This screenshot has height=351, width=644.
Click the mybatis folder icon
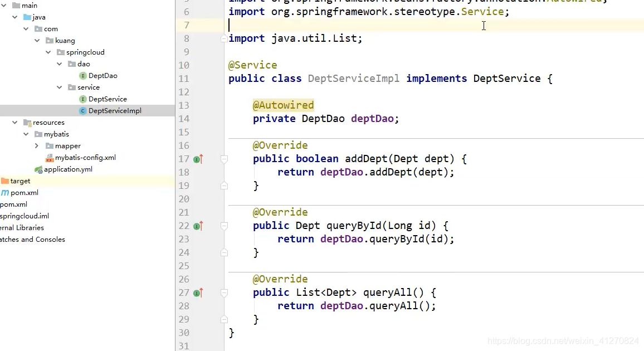pyautogui.click(x=38, y=134)
